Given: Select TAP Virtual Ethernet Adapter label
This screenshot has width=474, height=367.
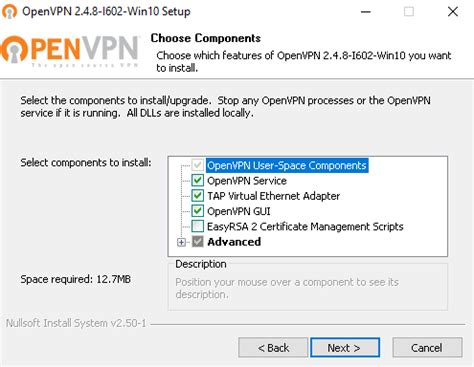Looking at the screenshot, I should pyautogui.click(x=273, y=196).
